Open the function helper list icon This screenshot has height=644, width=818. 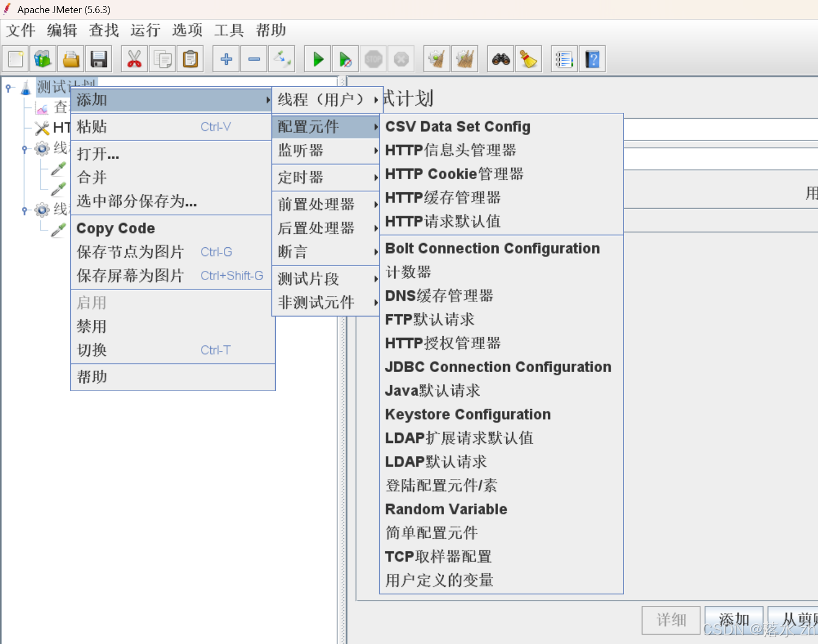(565, 59)
